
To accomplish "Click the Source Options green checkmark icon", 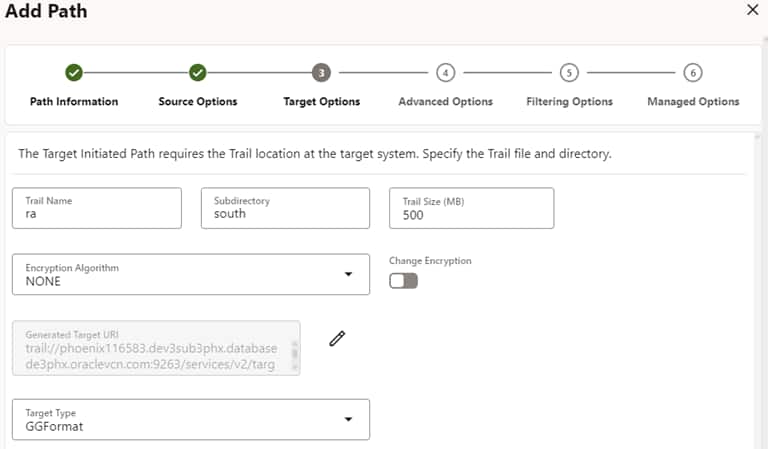I will 198,72.
